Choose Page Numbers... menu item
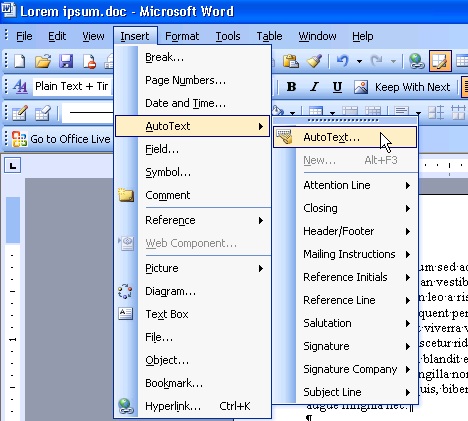The height and width of the screenshot is (421, 468). click(x=192, y=80)
